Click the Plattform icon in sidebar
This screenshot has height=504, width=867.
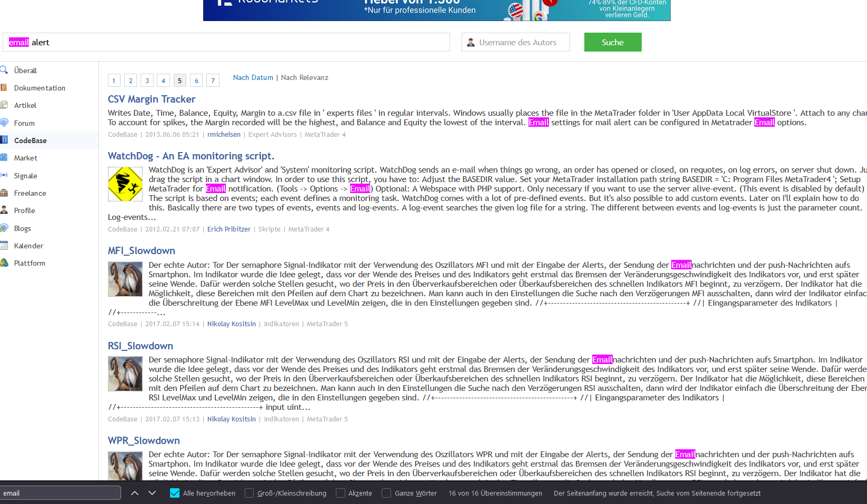(x=4, y=263)
